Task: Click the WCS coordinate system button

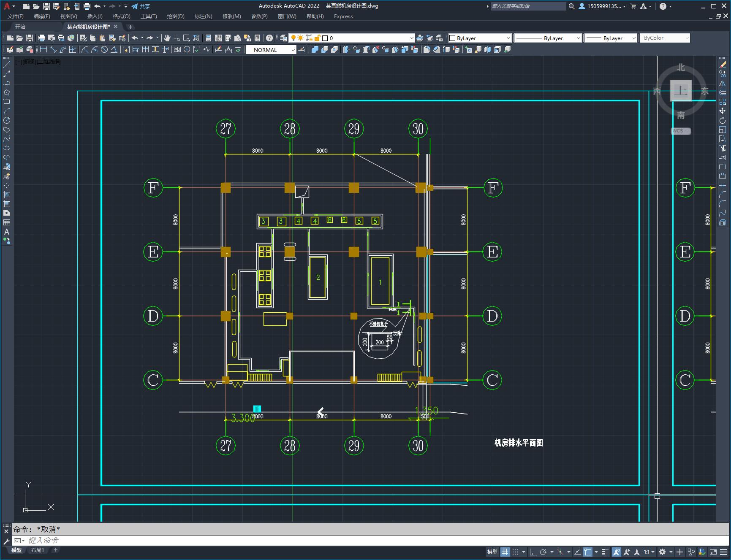Action: point(680,131)
